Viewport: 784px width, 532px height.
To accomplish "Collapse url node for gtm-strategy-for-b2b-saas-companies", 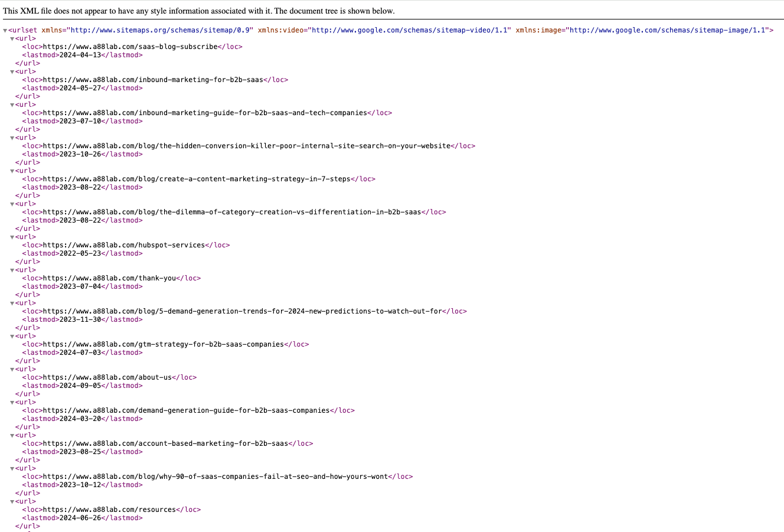I will 12,337.
